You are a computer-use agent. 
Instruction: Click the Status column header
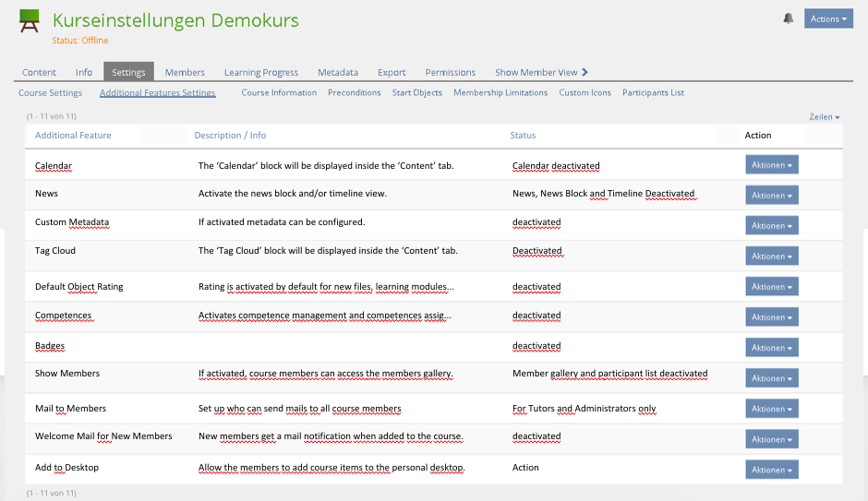523,135
